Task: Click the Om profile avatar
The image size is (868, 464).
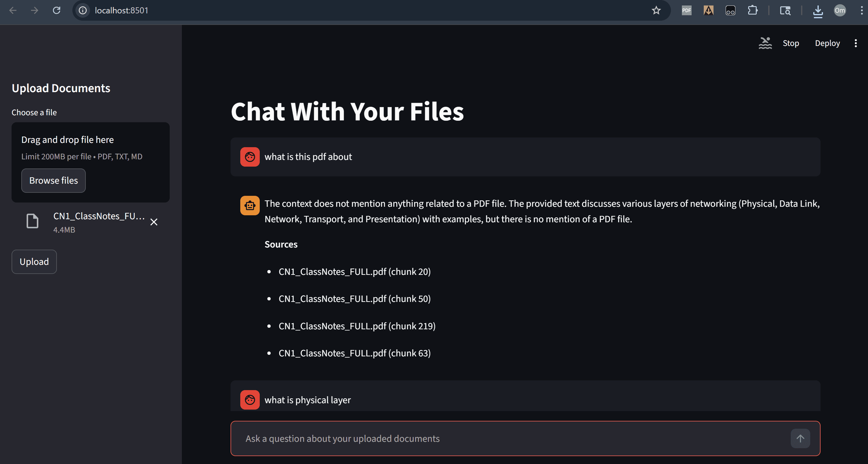Action: 840,10
